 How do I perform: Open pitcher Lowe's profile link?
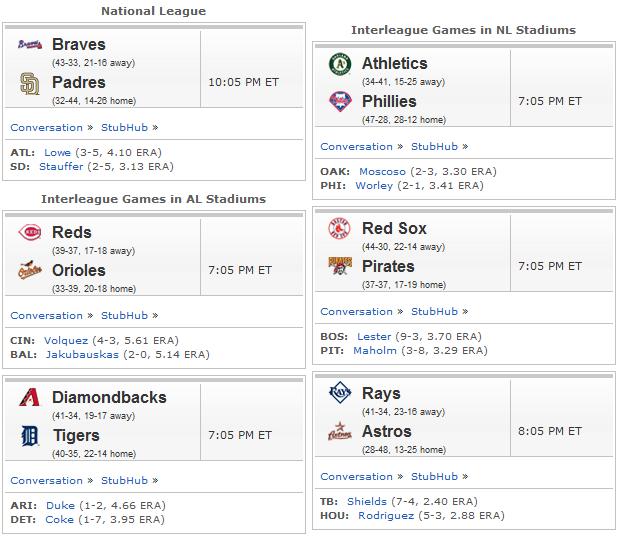pyautogui.click(x=57, y=152)
